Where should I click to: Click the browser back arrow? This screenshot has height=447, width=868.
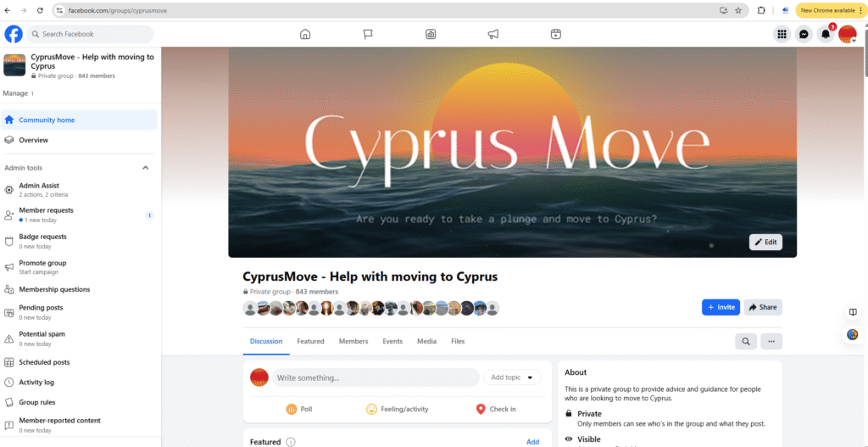tap(7, 10)
